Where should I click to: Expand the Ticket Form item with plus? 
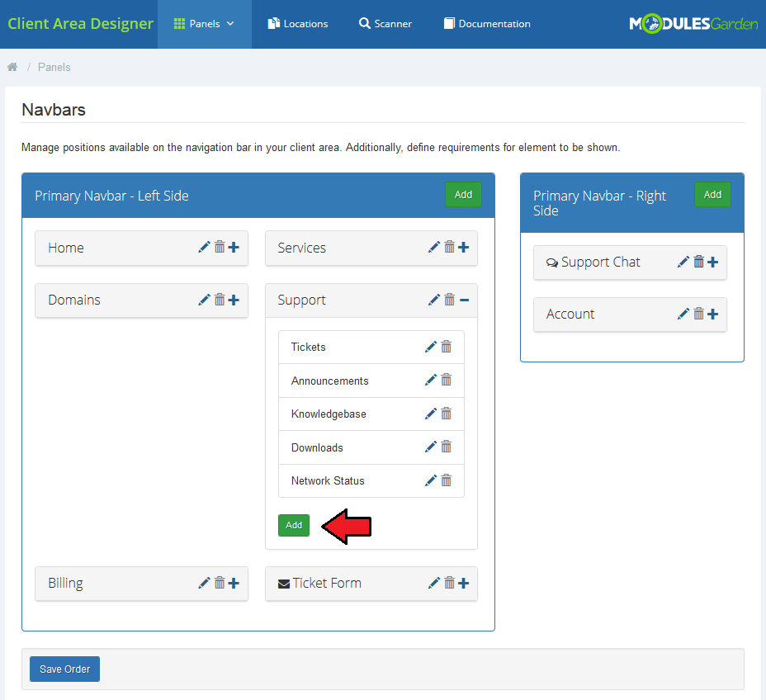pyautogui.click(x=464, y=583)
